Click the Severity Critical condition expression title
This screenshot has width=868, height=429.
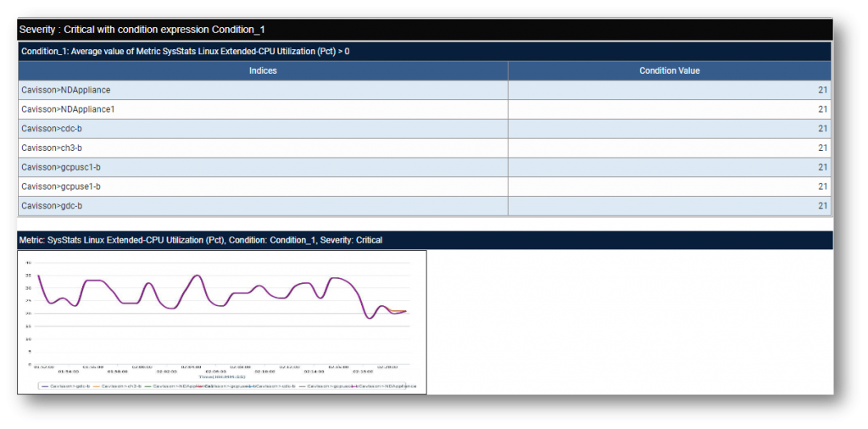425,30
